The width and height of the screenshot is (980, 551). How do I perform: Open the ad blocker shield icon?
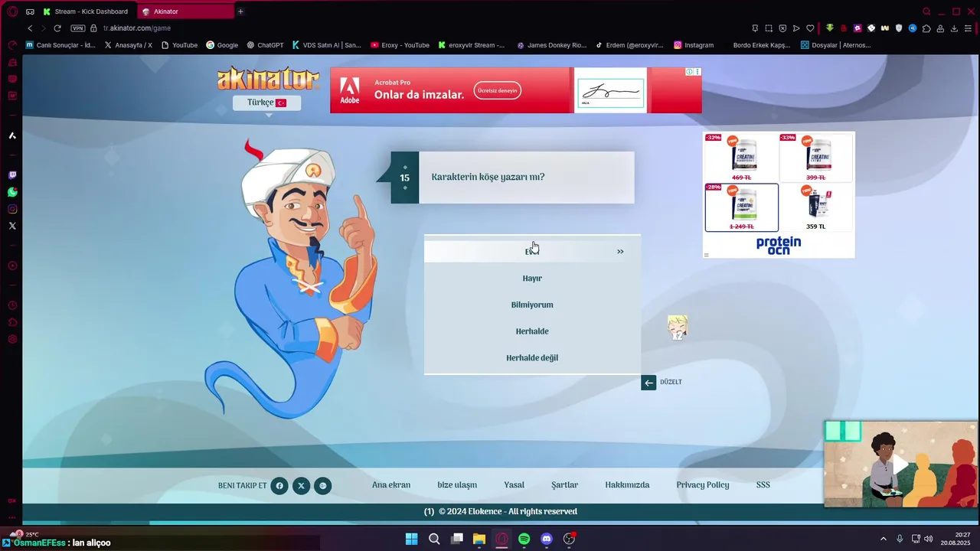(782, 28)
